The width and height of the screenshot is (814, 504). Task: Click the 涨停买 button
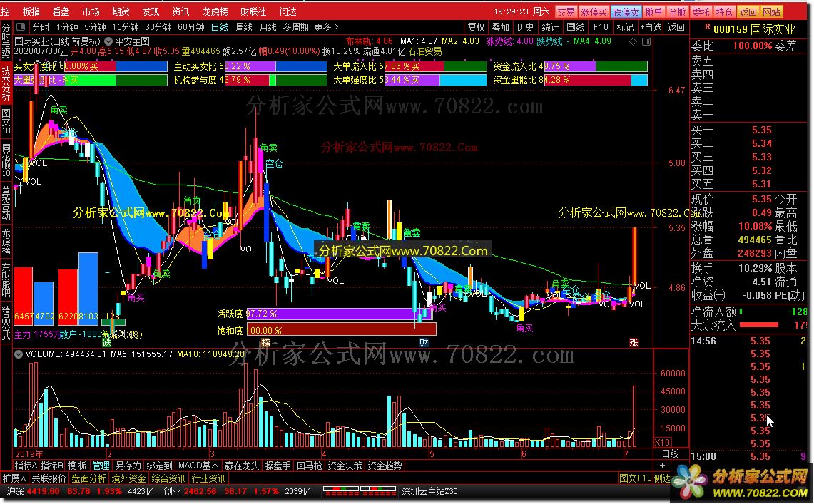coord(594,12)
